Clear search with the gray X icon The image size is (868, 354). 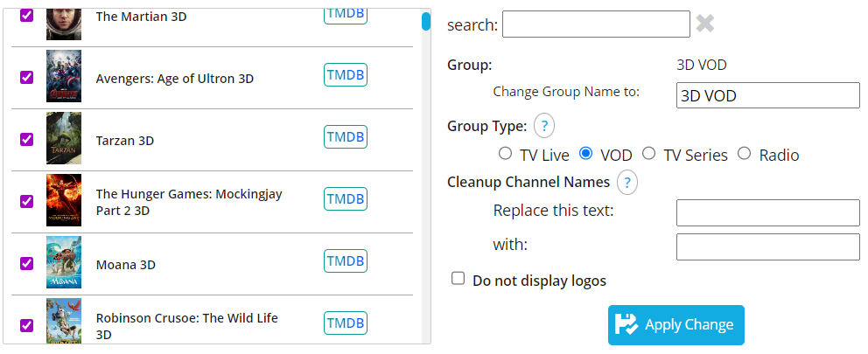[704, 24]
